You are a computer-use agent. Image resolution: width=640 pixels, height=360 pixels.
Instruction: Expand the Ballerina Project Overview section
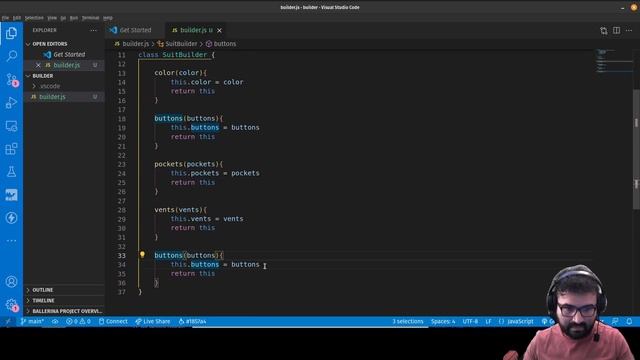coord(64,311)
